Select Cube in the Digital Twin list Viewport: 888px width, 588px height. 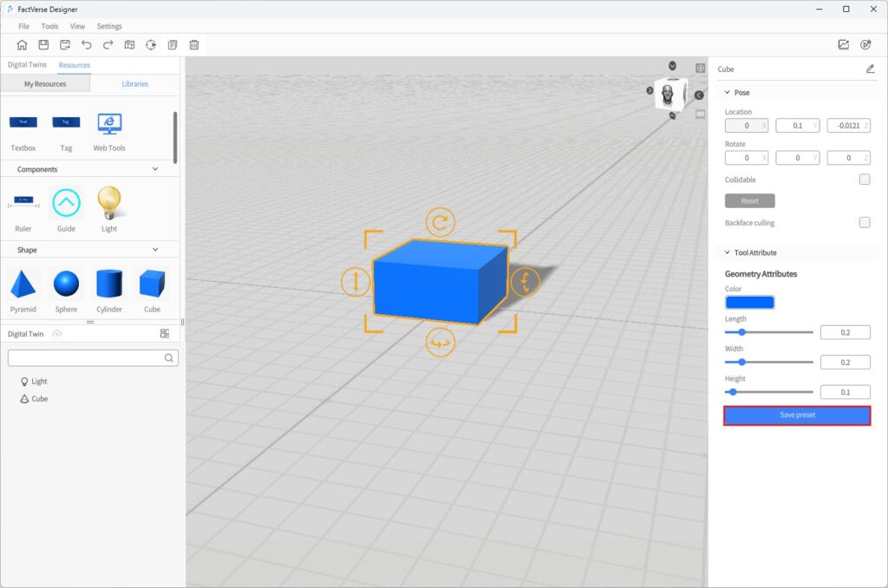[39, 399]
